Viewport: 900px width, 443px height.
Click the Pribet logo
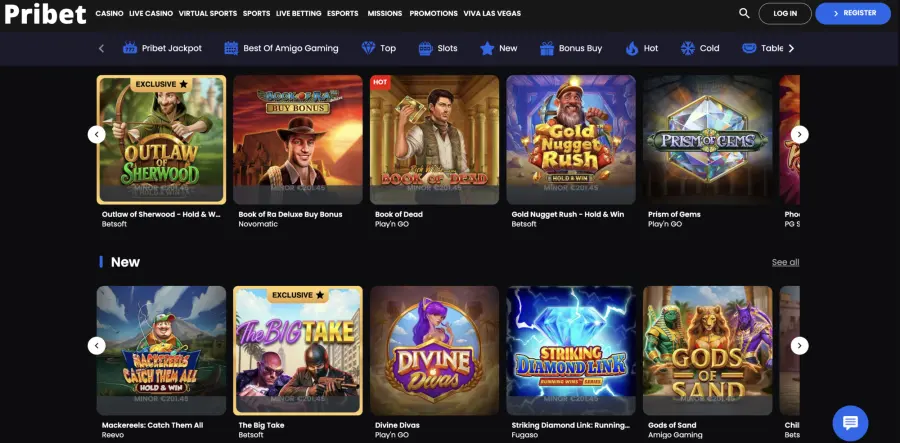click(x=45, y=14)
